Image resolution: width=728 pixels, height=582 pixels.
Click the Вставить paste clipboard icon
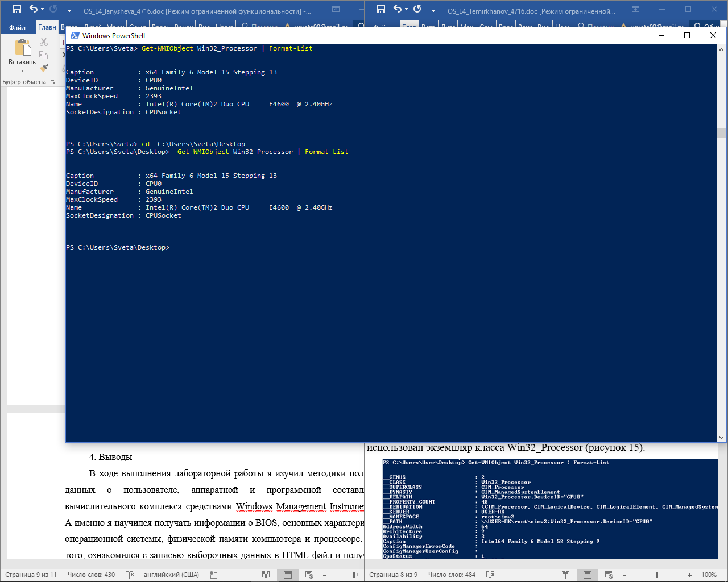pyautogui.click(x=22, y=48)
